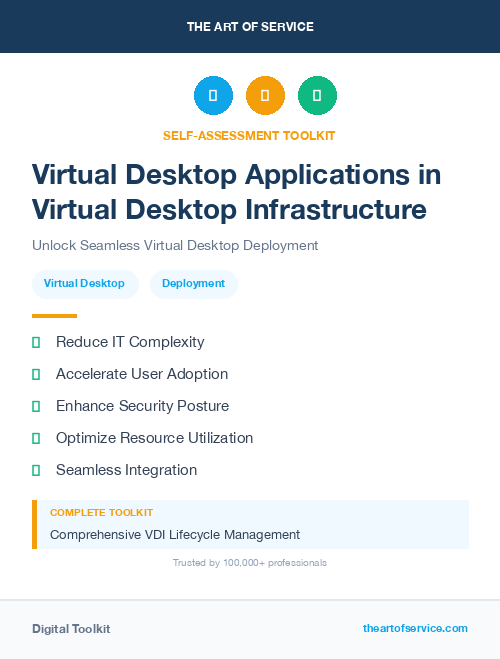Click the text Optimize Resource Utilization
Screen dimensions: 500x659
click(x=155, y=438)
